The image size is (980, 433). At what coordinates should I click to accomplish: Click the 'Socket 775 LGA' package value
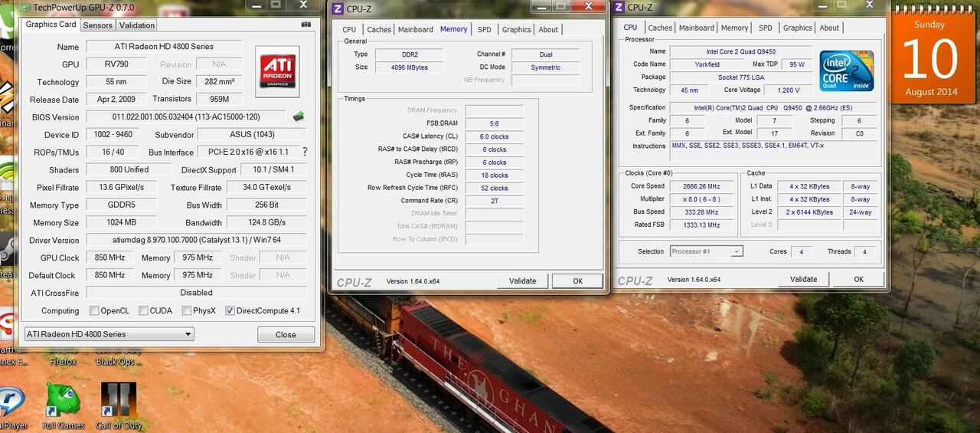tap(740, 77)
